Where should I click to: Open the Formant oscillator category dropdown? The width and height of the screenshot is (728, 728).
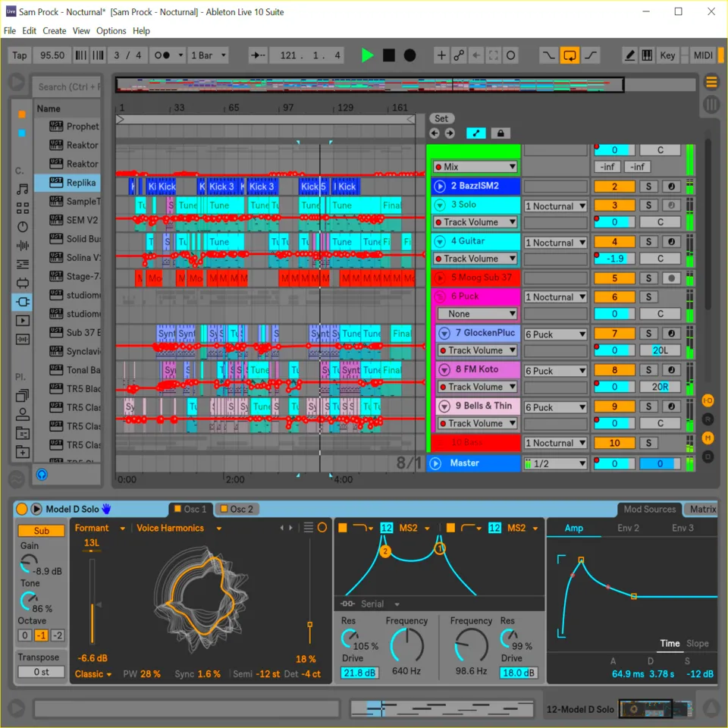[x=100, y=528]
